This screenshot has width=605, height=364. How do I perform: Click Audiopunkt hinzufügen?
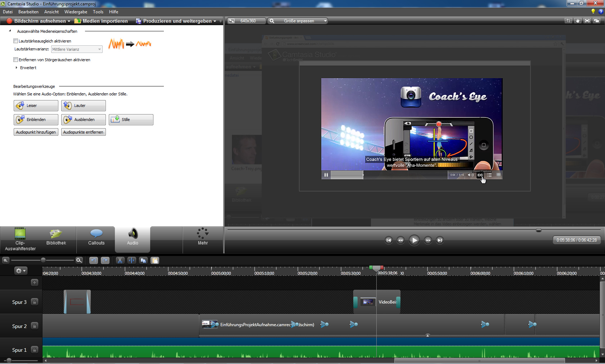click(36, 132)
